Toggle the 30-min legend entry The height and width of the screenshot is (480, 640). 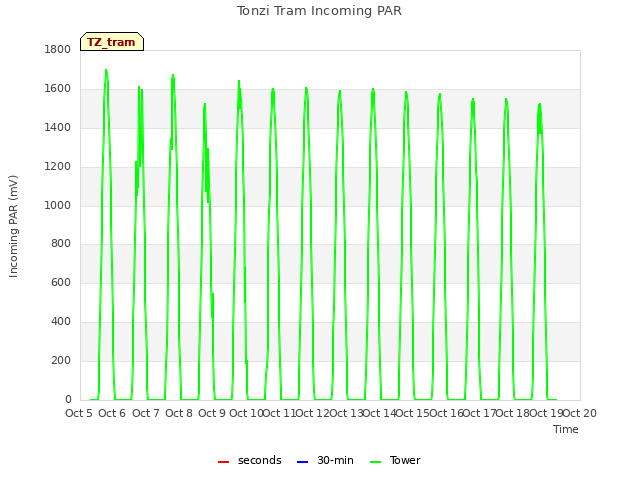pyautogui.click(x=325, y=460)
